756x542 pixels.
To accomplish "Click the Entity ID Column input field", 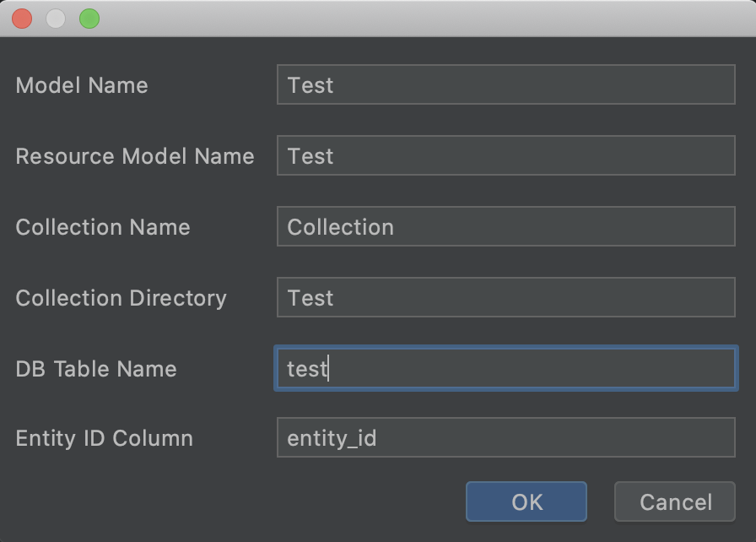I will [505, 438].
